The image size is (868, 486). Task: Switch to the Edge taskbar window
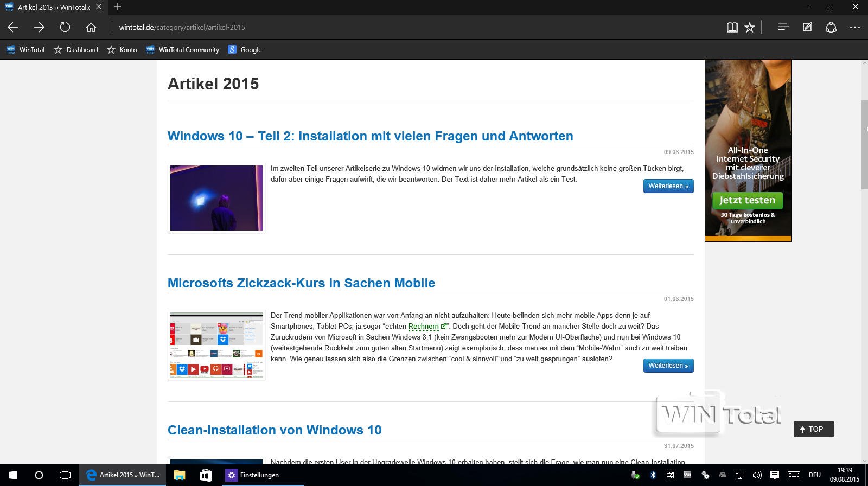123,475
